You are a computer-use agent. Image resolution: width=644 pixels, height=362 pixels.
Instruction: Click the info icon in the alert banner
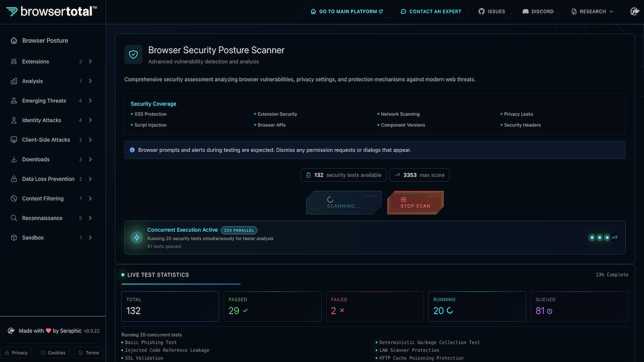pyautogui.click(x=132, y=150)
